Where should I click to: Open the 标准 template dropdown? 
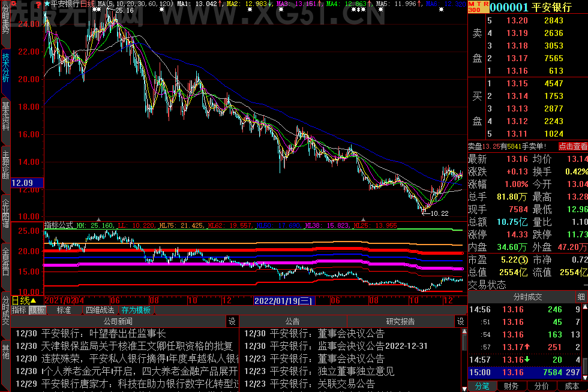(x=64, y=310)
